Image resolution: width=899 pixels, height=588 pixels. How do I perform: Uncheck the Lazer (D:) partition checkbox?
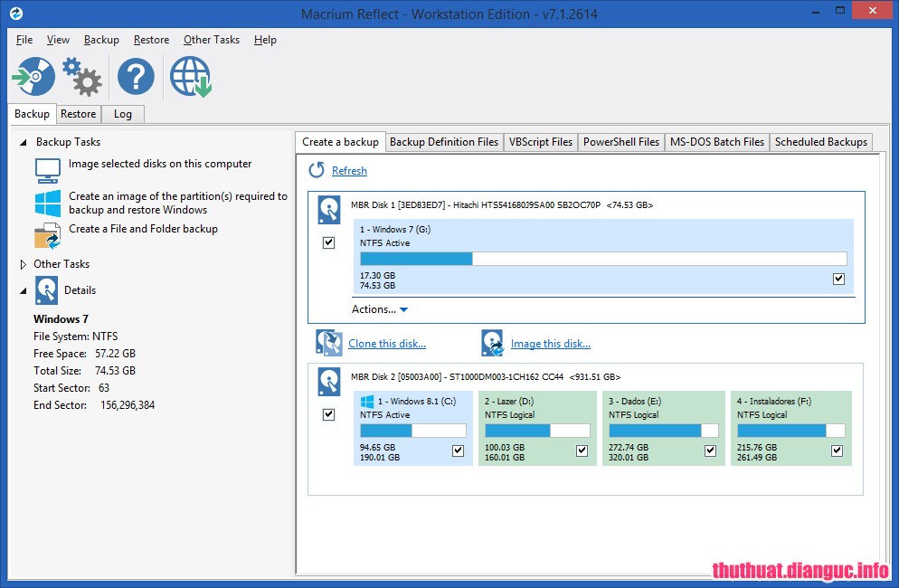point(582,450)
